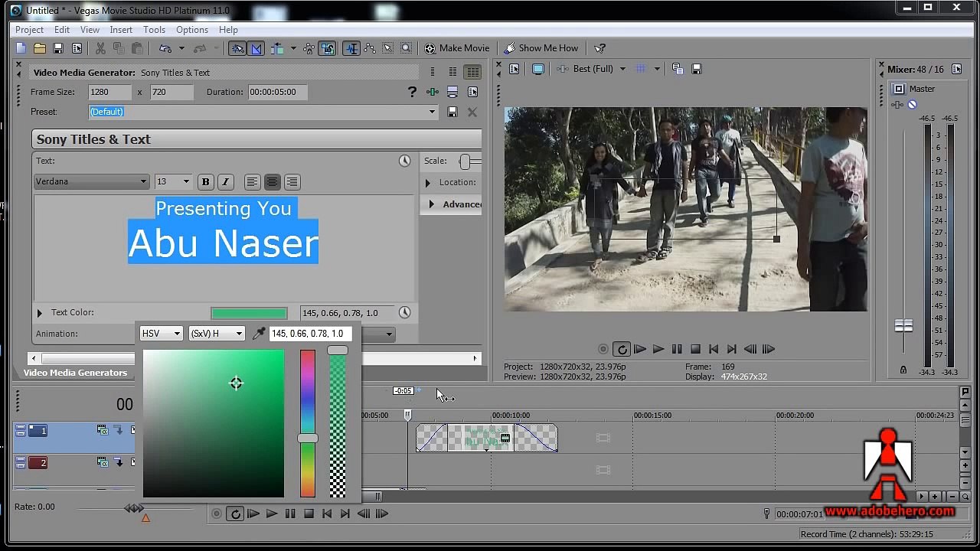Save preview snapshot to file icon
The image size is (980, 551).
[697, 69]
